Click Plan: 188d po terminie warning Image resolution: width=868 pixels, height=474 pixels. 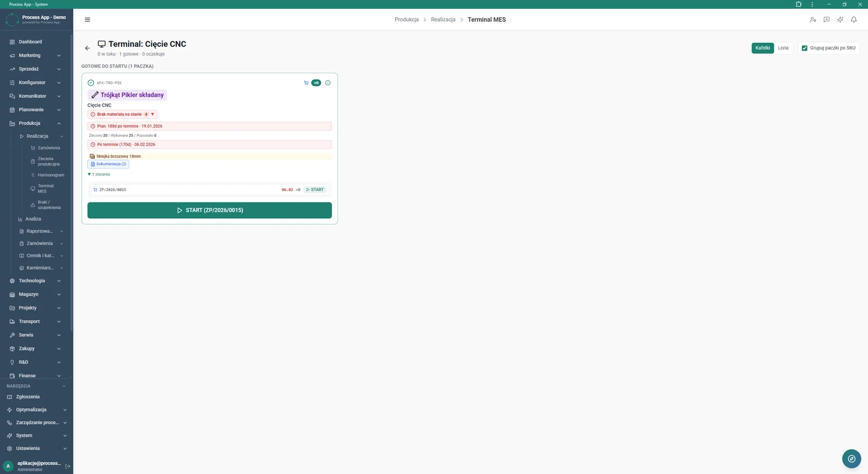pyautogui.click(x=209, y=126)
